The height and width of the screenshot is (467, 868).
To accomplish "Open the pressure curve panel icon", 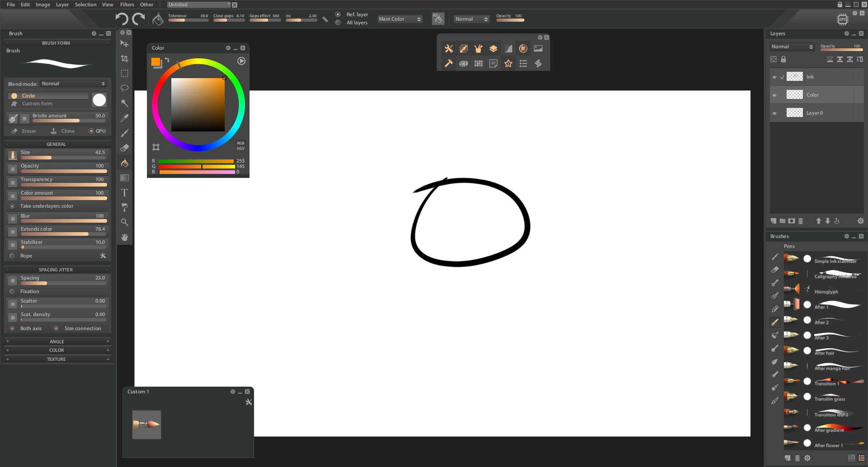I will 508,49.
